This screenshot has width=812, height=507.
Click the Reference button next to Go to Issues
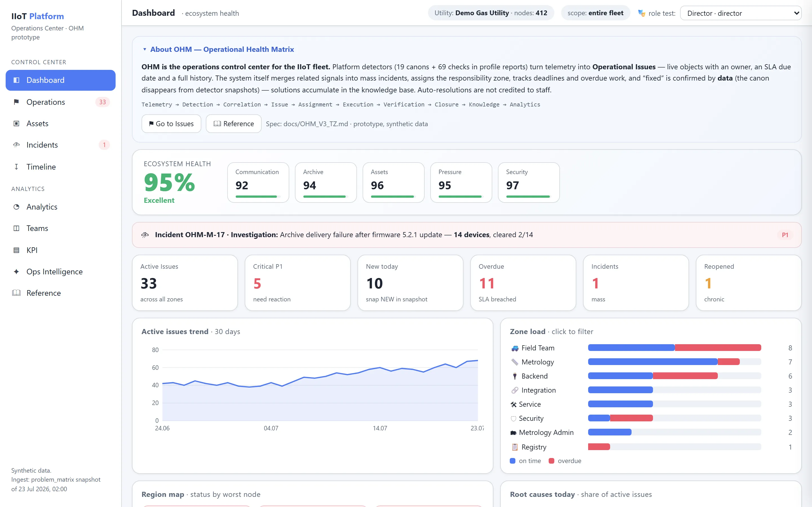point(233,124)
